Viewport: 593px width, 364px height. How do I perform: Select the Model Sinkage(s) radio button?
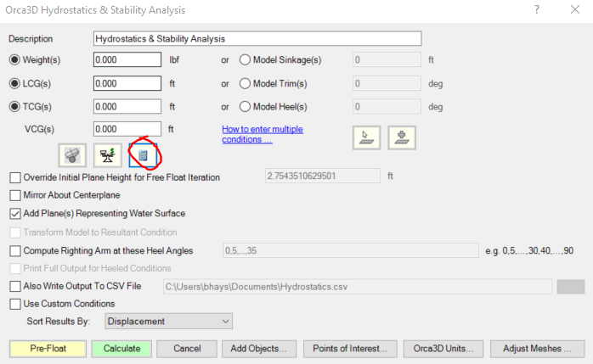coord(245,59)
